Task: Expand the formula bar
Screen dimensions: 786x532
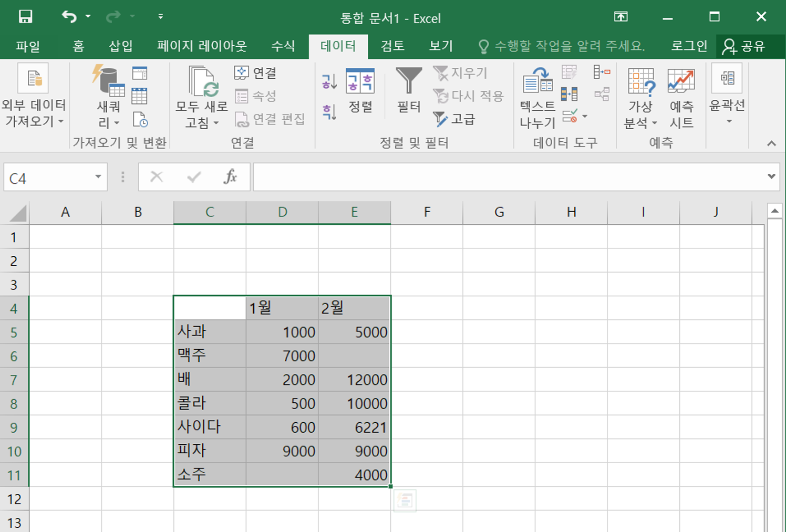Action: (x=771, y=176)
